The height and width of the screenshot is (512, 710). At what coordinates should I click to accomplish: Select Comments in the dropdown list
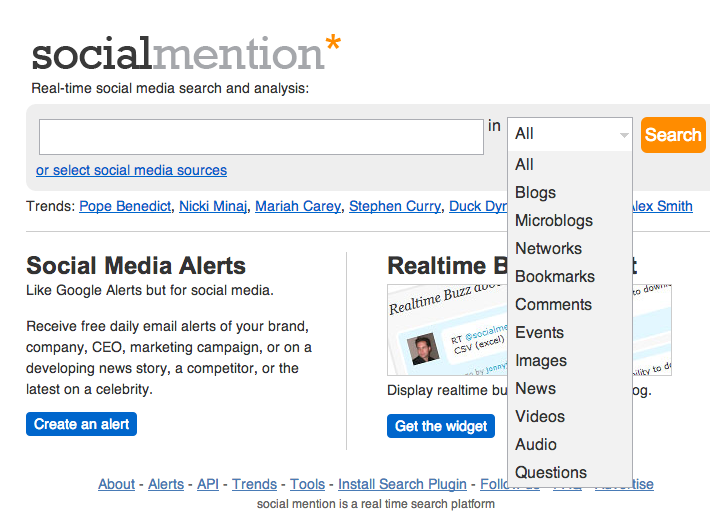553,305
